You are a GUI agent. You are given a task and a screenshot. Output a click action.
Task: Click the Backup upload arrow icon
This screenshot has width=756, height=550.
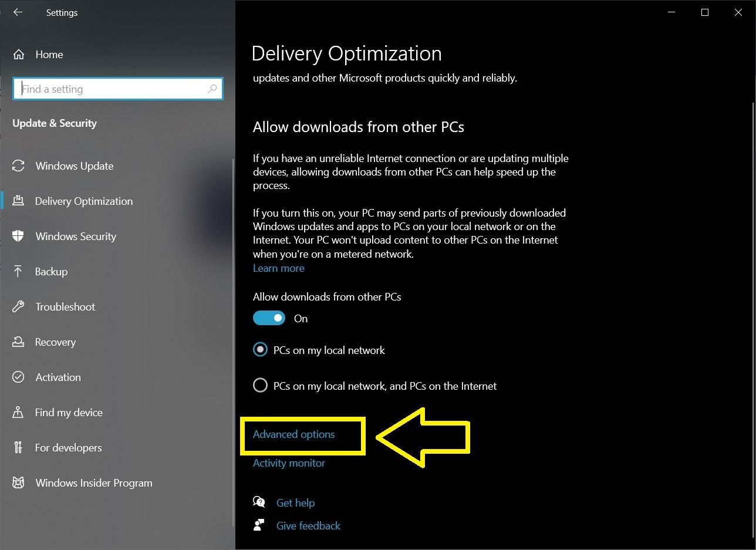point(18,271)
